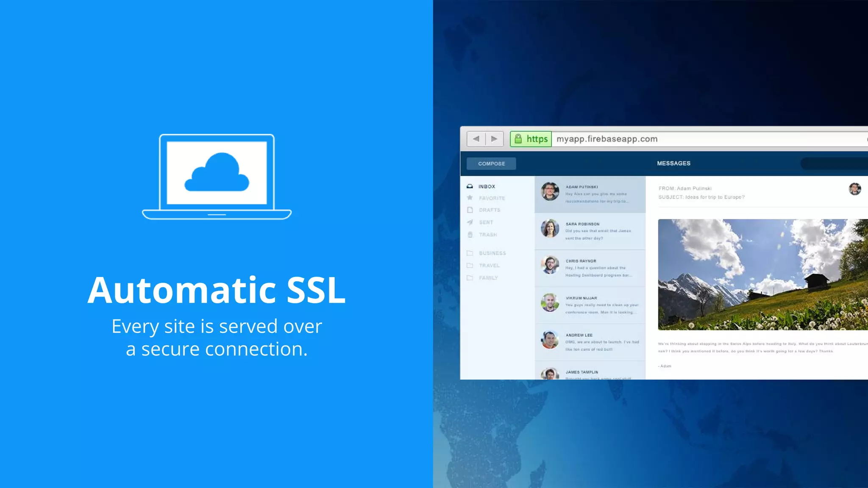
Task: Click the myapp.firebaseapp.com address field
Action: click(x=710, y=139)
